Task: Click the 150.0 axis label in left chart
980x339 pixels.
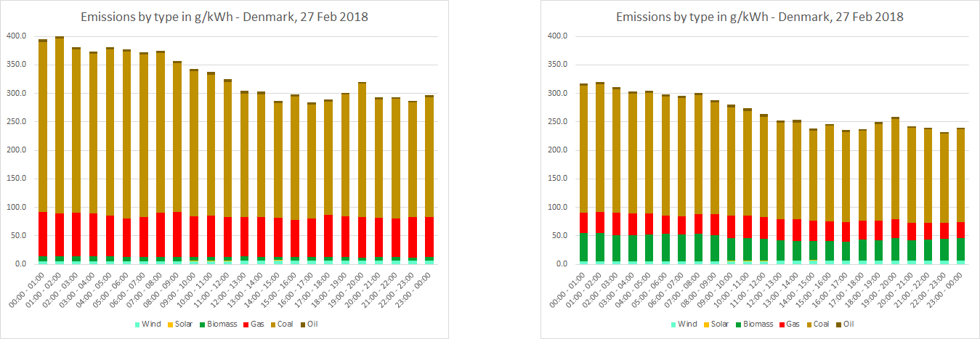Action: click(17, 179)
